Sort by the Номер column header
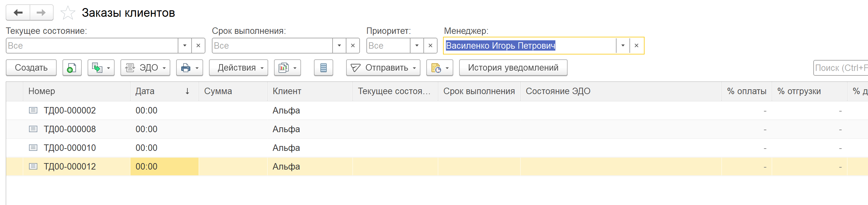 [77, 91]
